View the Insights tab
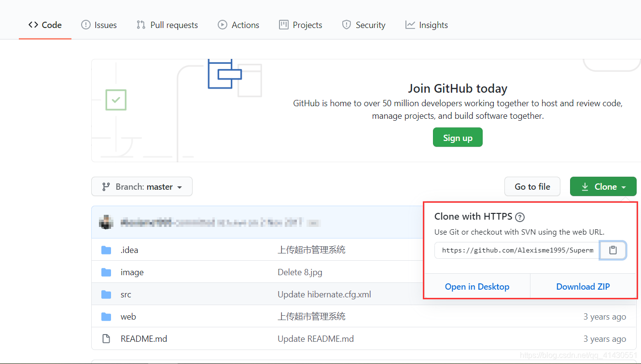This screenshot has width=641, height=364. pos(427,25)
